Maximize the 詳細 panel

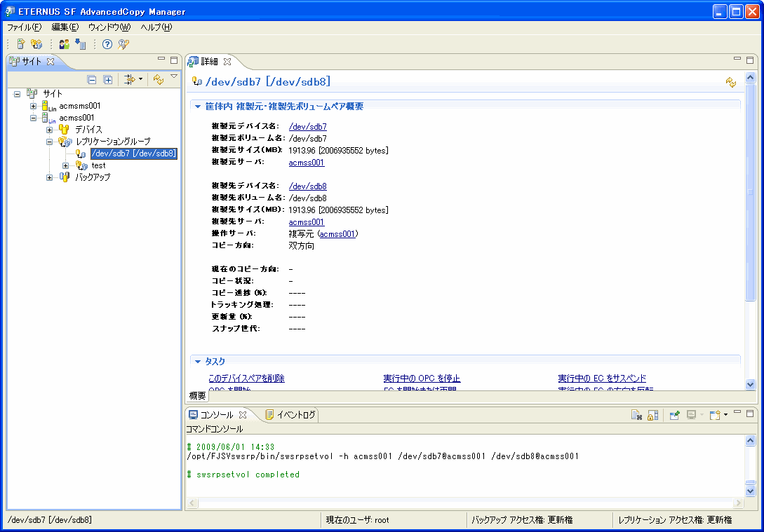pyautogui.click(x=750, y=60)
